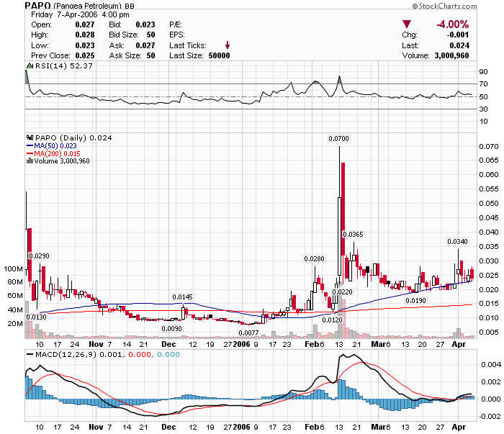Screen dimensions: 504x434
Task: Click the 0.0130 price annotation
Action: (36, 317)
